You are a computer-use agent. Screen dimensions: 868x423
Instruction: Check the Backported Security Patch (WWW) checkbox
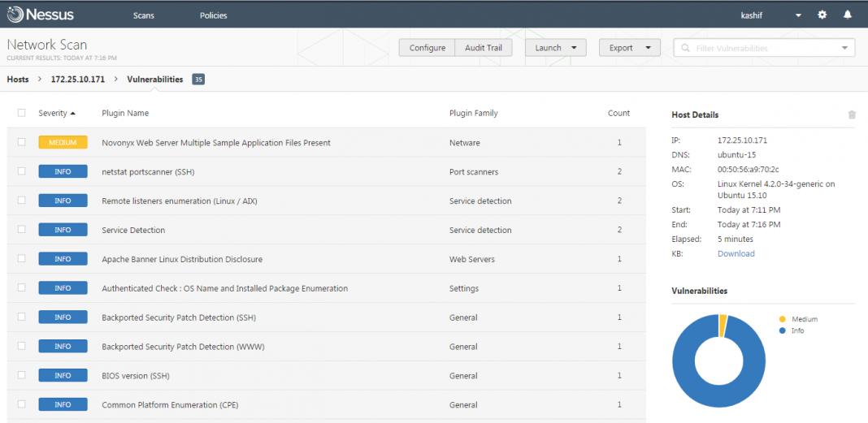coord(22,346)
